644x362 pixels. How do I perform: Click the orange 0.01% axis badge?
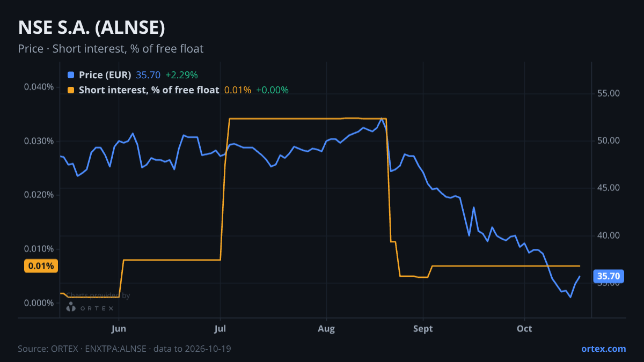point(41,266)
